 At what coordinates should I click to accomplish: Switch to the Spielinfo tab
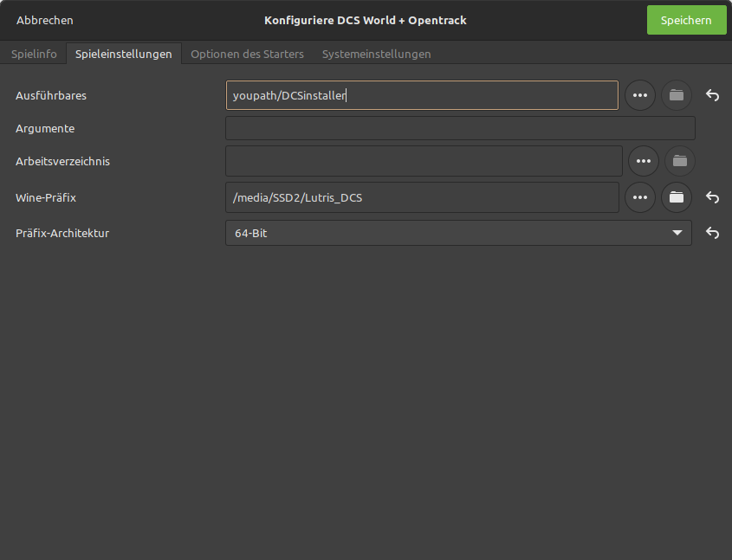pyautogui.click(x=34, y=54)
